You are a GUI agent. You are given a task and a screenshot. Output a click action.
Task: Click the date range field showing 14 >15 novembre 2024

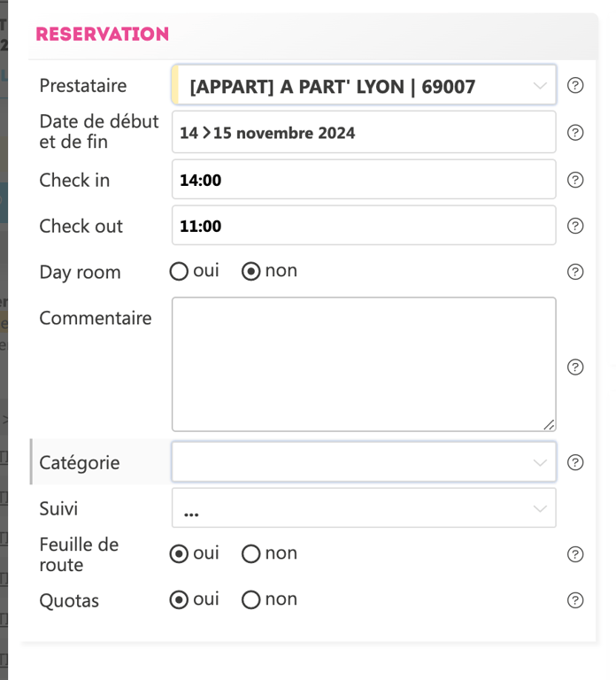point(364,133)
